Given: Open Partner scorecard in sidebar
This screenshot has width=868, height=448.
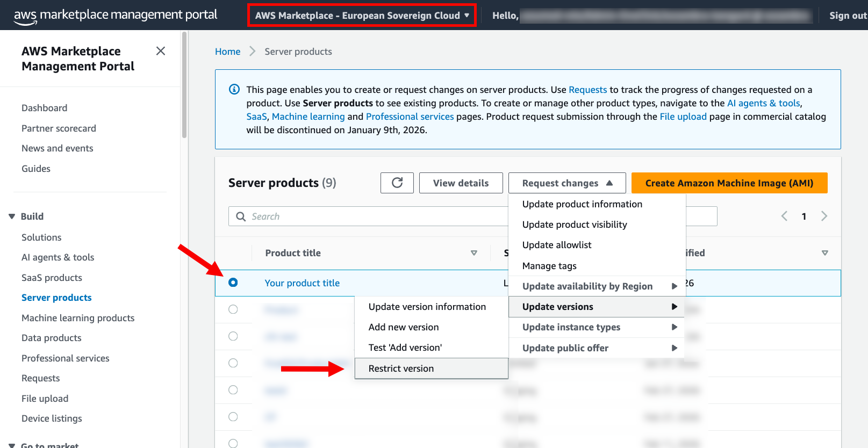Looking at the screenshot, I should [59, 128].
